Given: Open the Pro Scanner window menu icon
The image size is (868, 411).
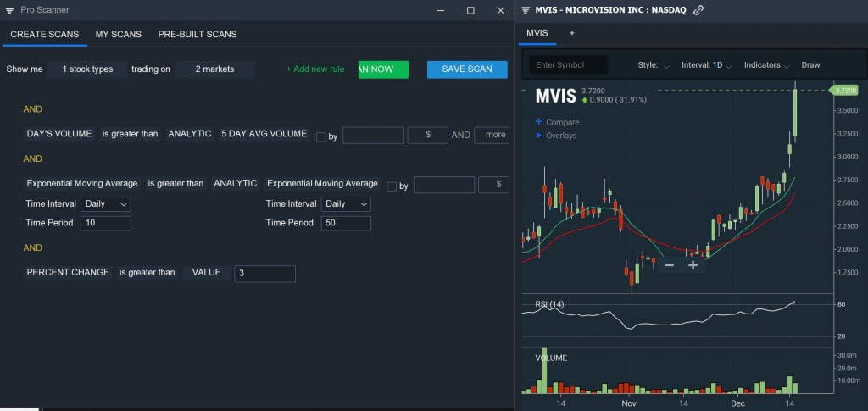Looking at the screenshot, I should pos(9,10).
